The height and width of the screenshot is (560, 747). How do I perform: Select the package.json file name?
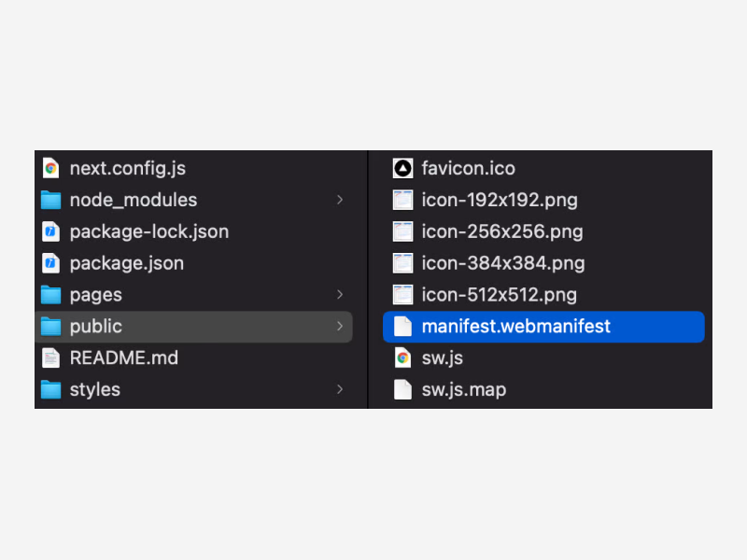click(126, 263)
